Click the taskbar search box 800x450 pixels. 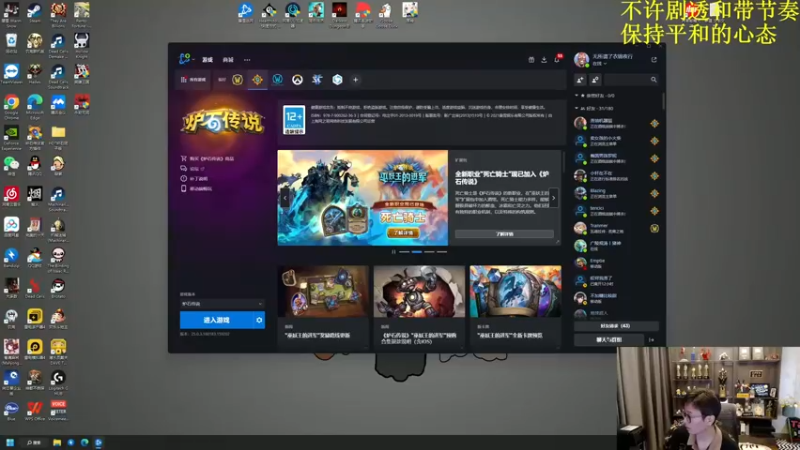point(34,442)
